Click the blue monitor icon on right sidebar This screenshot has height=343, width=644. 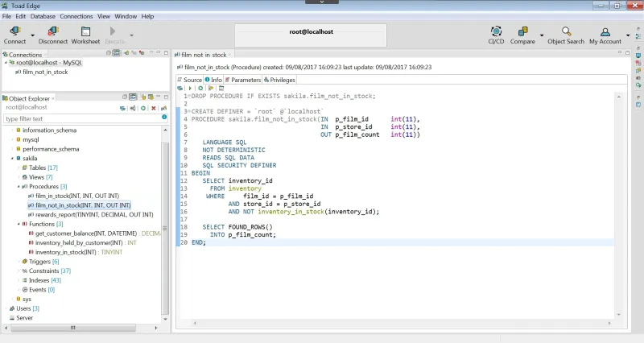638,55
